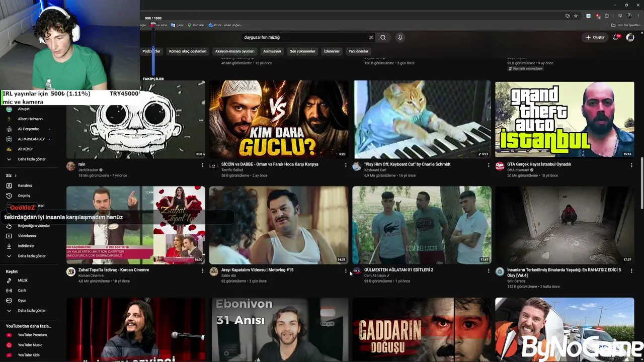Click the page's vertical scrollbar

click(x=641, y=184)
